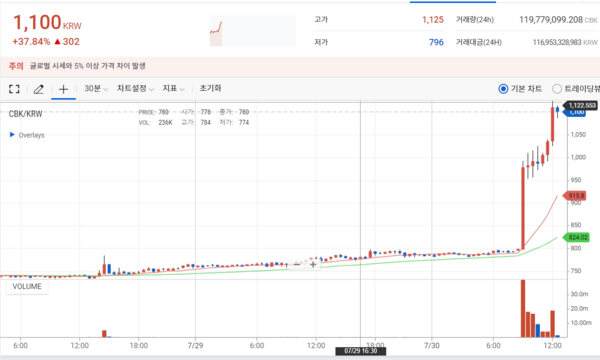Zoom out chart with minus button
600x360 pixels.
pos(297,264)
